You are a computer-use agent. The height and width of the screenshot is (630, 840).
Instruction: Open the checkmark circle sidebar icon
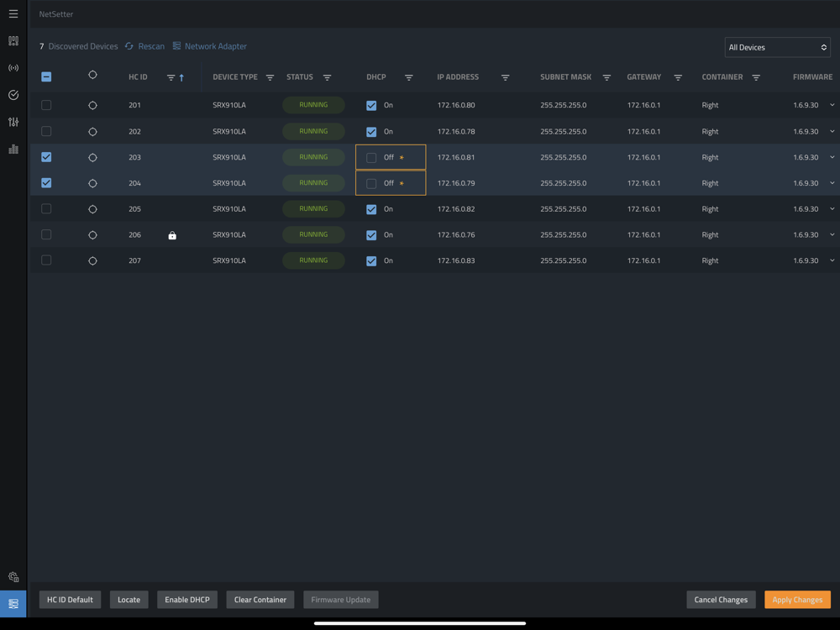13,95
